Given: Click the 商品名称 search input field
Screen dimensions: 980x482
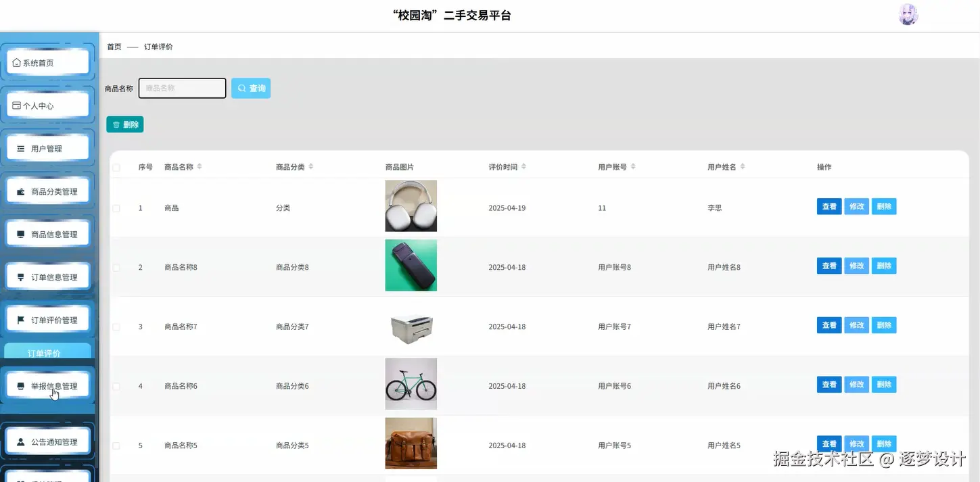Looking at the screenshot, I should coord(183,88).
